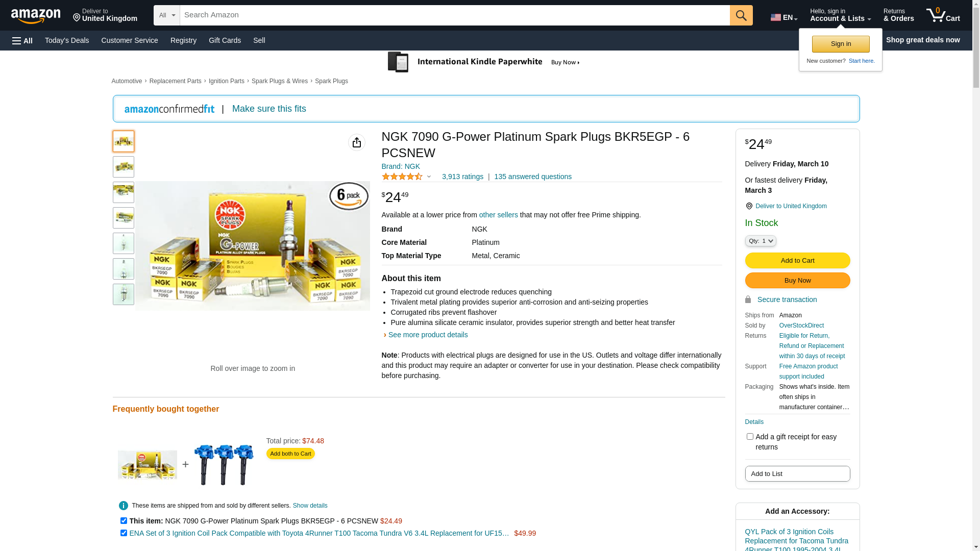Uncheck the ENA Ignition Coil Pack checkbox
This screenshot has height=551, width=980.
click(x=124, y=533)
